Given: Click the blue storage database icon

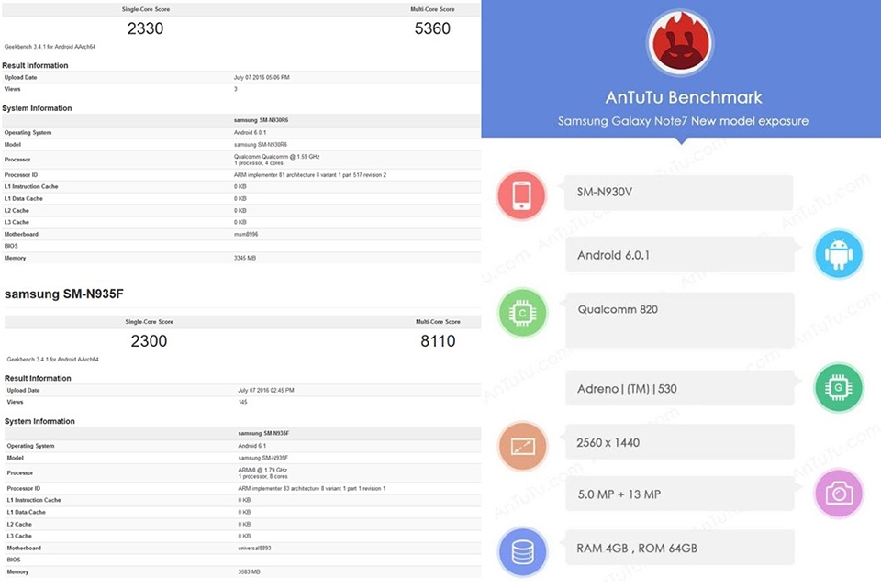Looking at the screenshot, I should pyautogui.click(x=522, y=552).
